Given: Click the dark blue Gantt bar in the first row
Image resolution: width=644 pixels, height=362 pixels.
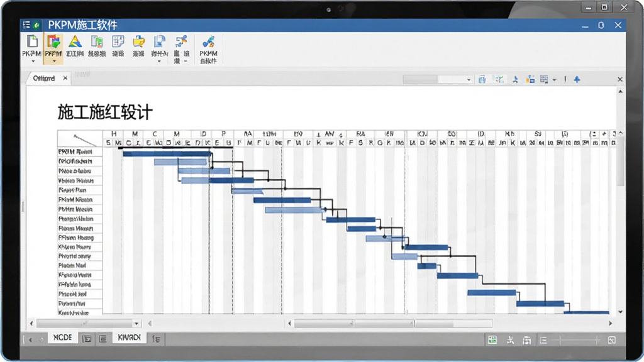Looking at the screenshot, I should click(167, 154).
